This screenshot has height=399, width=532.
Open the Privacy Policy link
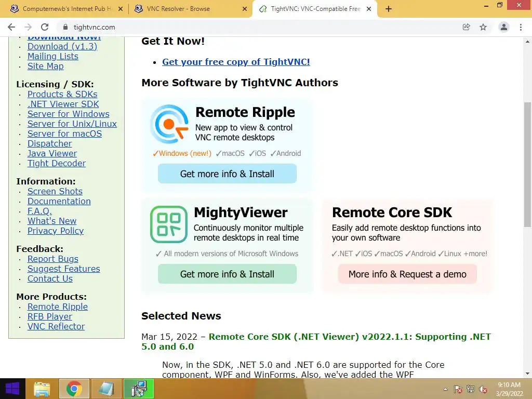(x=56, y=231)
